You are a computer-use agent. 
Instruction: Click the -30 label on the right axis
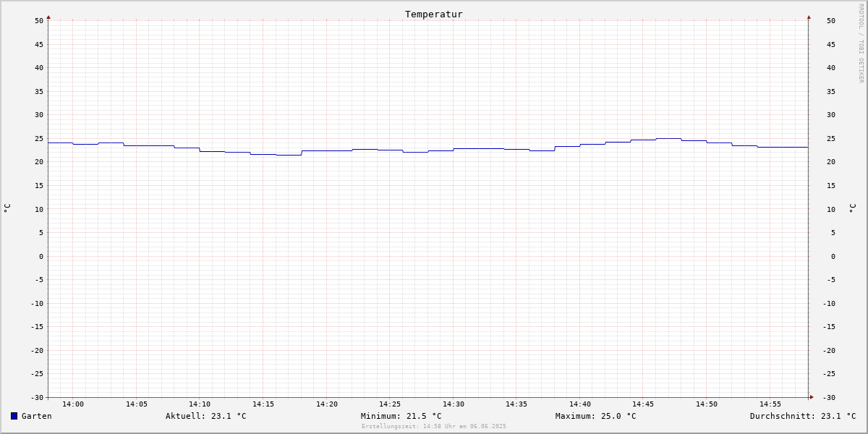tap(829, 397)
